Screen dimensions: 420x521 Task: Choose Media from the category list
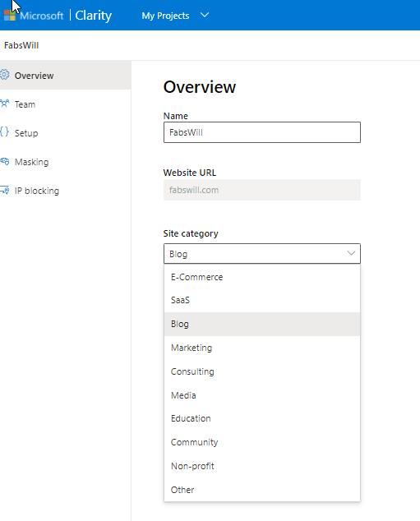click(x=262, y=395)
